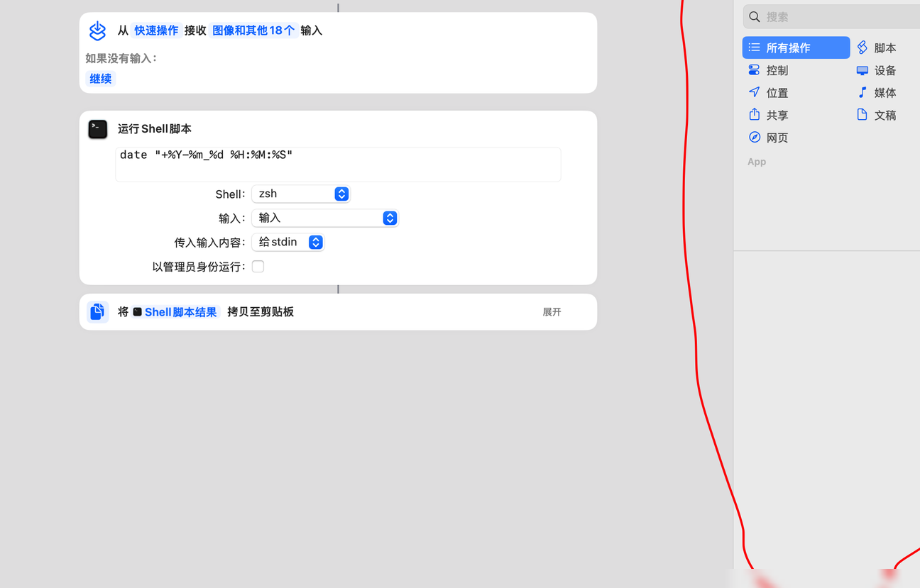Open the 共享 category

pyautogui.click(x=768, y=115)
